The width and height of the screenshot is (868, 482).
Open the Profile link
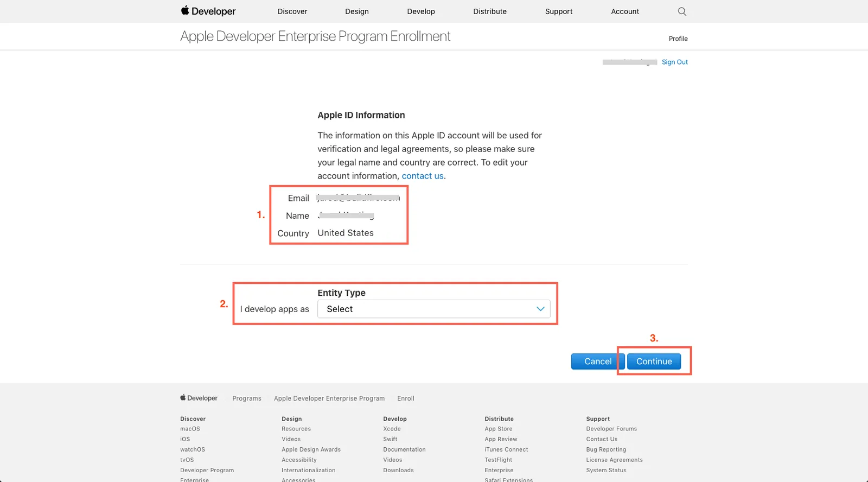[x=678, y=39]
